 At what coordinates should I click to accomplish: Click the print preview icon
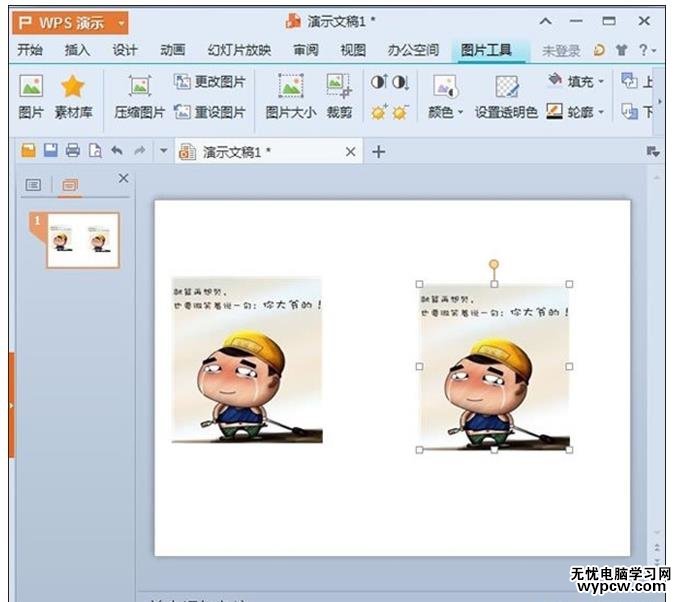[95, 151]
